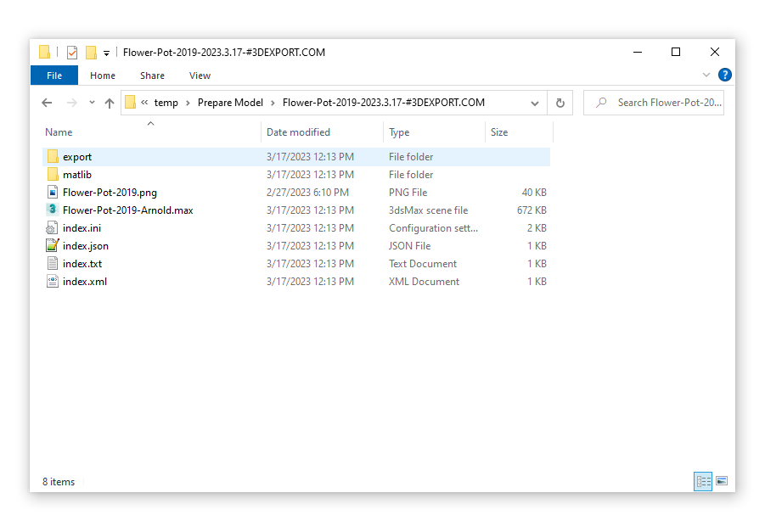
Task: Click the export folder icon
Action: pos(53,156)
